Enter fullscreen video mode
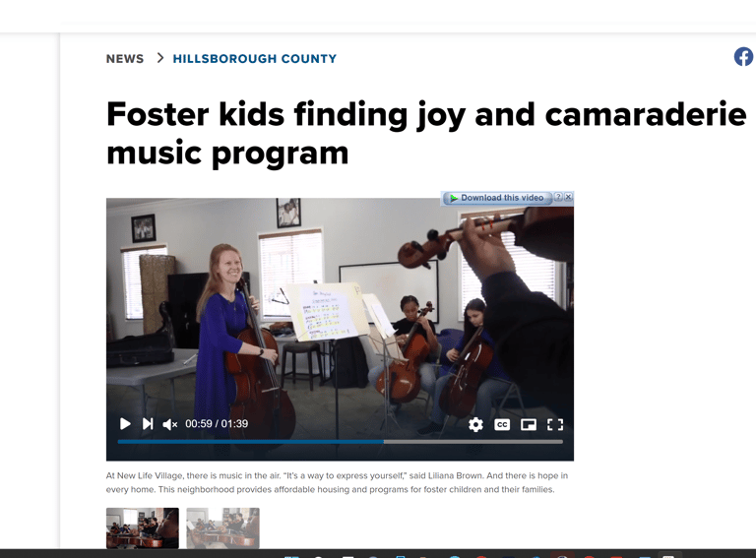 click(555, 424)
